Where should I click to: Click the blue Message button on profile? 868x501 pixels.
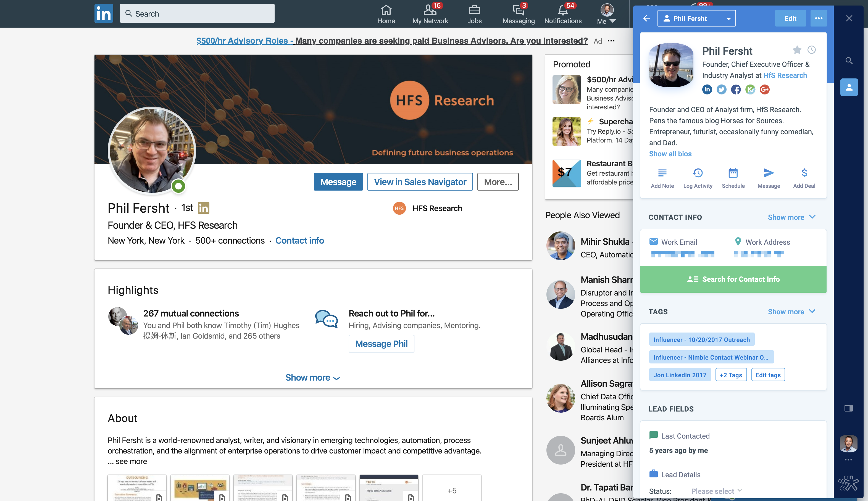[x=338, y=182]
